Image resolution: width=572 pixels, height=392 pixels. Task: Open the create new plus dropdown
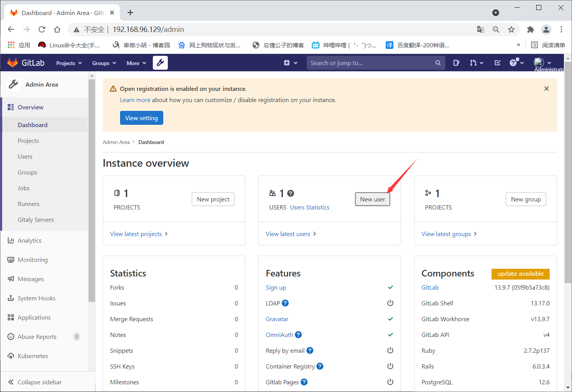pos(291,63)
